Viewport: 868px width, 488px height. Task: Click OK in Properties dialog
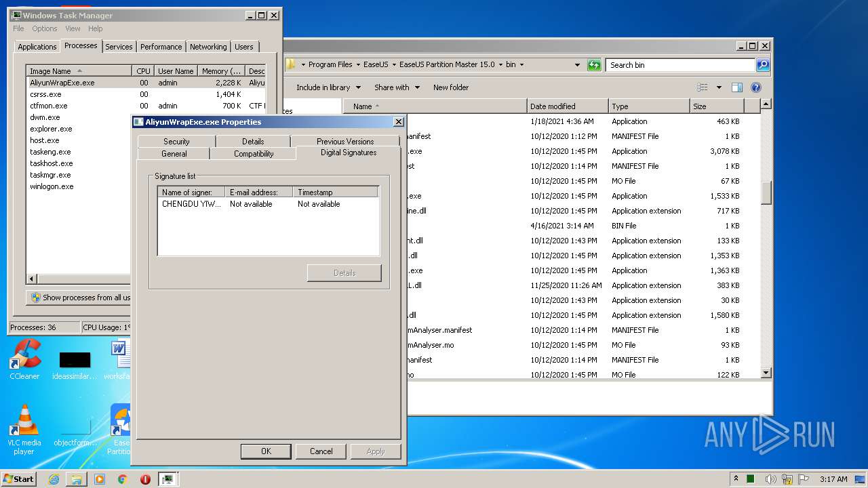click(266, 451)
